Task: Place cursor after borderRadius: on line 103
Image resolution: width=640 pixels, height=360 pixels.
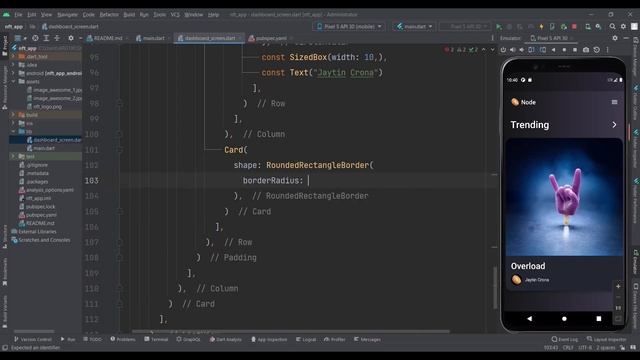Action: point(309,180)
